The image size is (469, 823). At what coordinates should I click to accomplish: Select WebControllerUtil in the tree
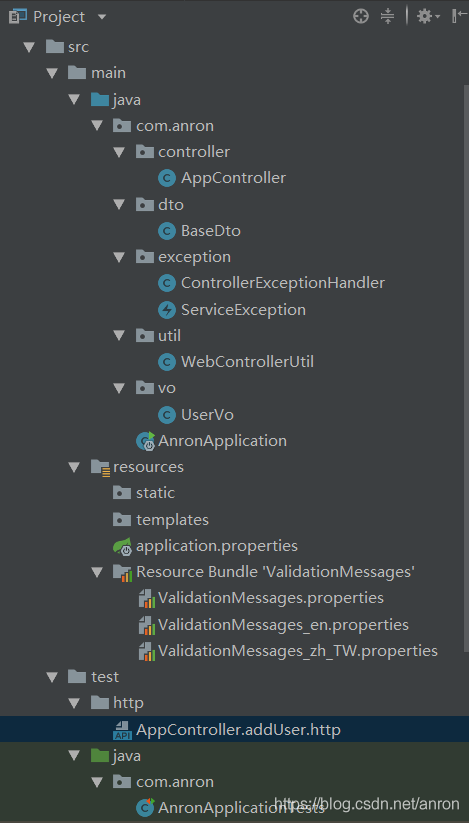[248, 362]
